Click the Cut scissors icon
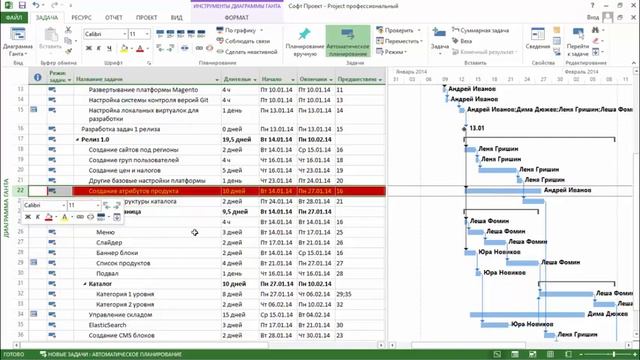640x360 pixels. [68, 30]
